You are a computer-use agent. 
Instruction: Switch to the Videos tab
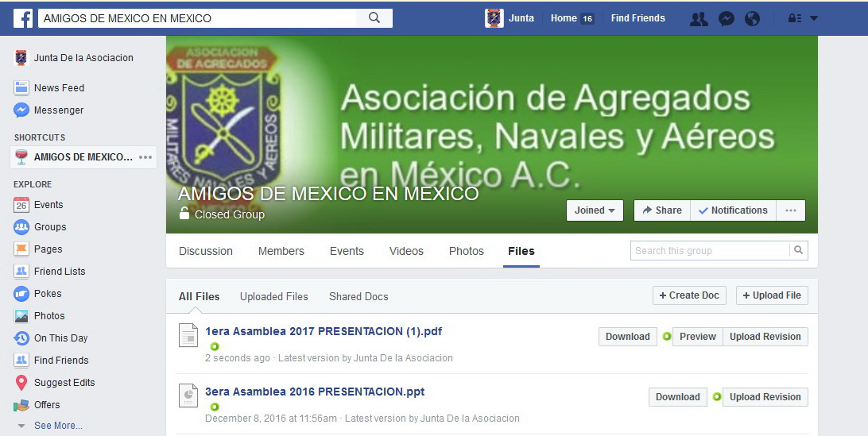point(406,251)
